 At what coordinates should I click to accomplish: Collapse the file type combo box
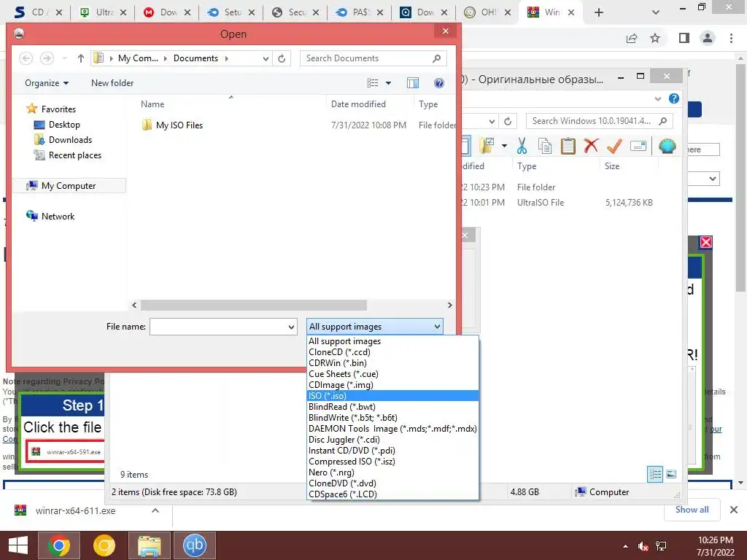coord(437,327)
